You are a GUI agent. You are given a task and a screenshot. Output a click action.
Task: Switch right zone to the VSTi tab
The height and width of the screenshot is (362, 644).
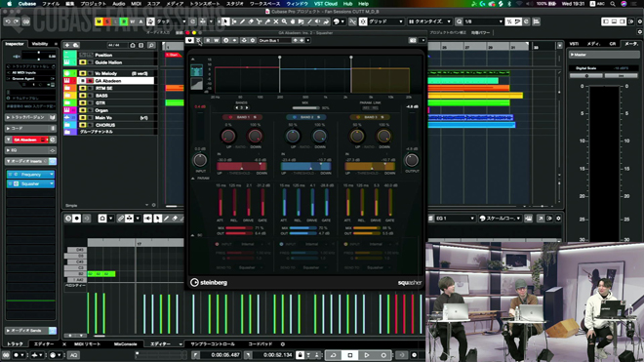tap(574, 44)
